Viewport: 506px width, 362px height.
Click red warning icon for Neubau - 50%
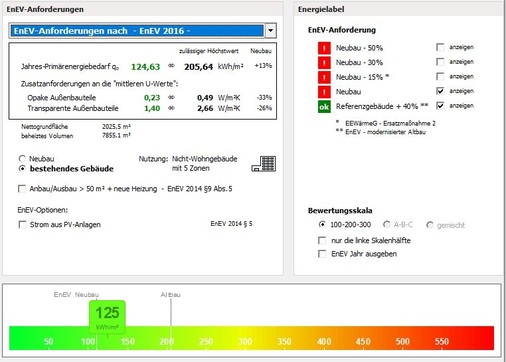(x=324, y=48)
